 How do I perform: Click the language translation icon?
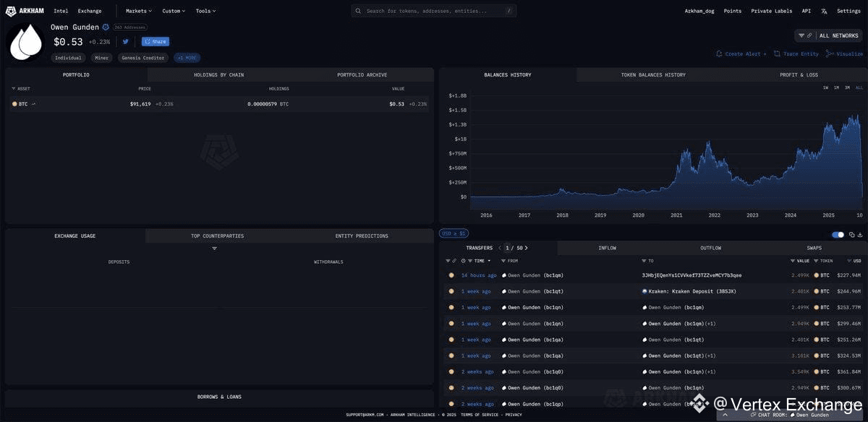pos(824,11)
